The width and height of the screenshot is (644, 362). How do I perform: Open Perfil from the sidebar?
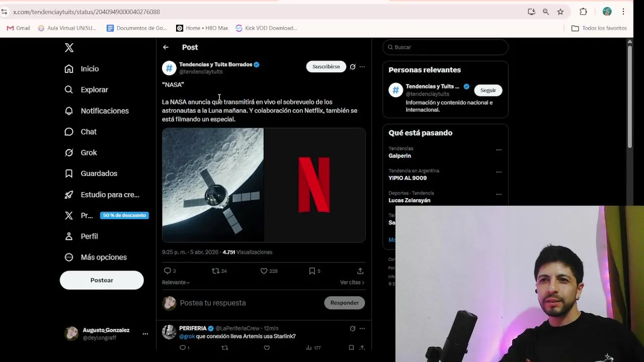81,236
